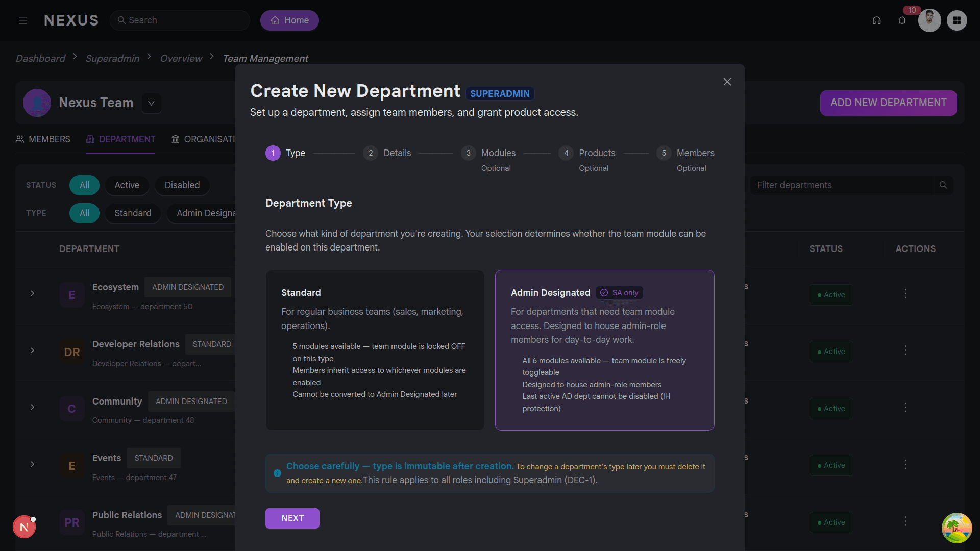Open the Nexus Team dropdown
980x551 pixels.
151,103
